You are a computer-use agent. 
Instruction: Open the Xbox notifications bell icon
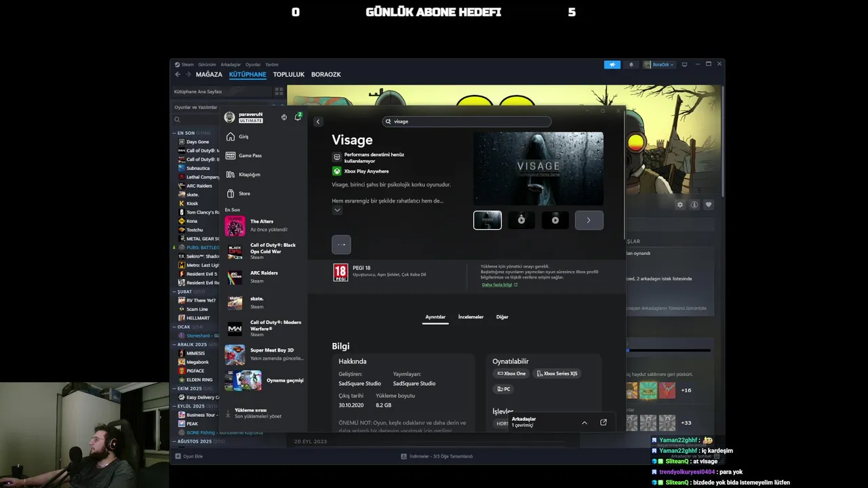coord(297,117)
